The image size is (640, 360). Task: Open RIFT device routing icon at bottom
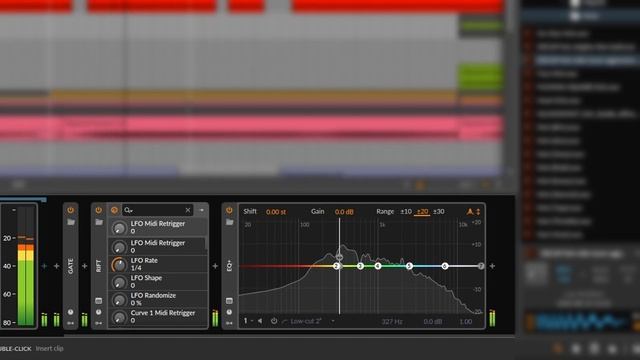[x=98, y=323]
